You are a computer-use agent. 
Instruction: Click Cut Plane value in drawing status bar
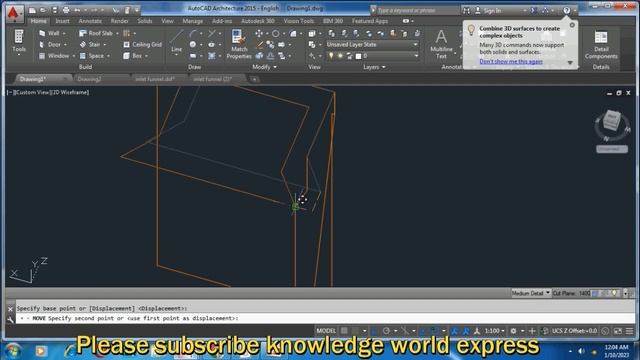click(x=584, y=293)
